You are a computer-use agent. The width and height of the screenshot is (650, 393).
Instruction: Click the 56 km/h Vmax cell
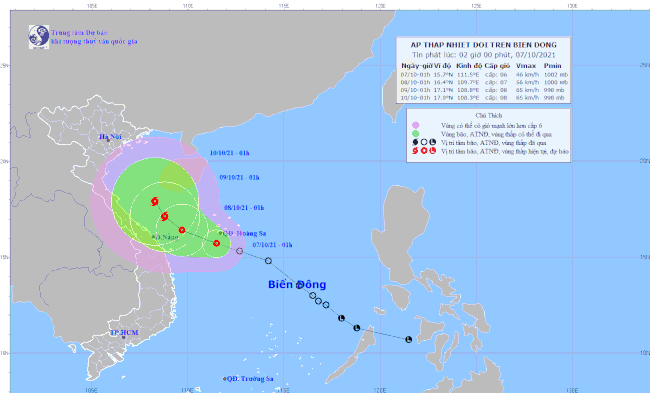click(527, 82)
